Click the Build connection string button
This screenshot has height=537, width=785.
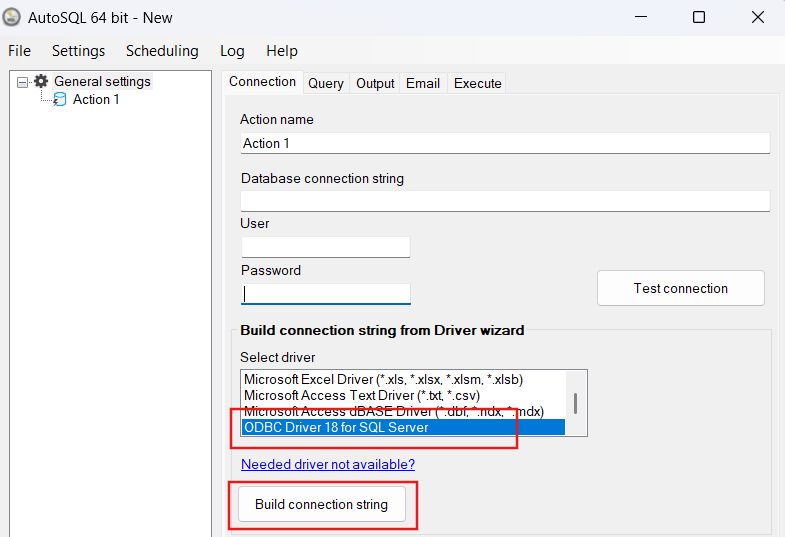[321, 504]
